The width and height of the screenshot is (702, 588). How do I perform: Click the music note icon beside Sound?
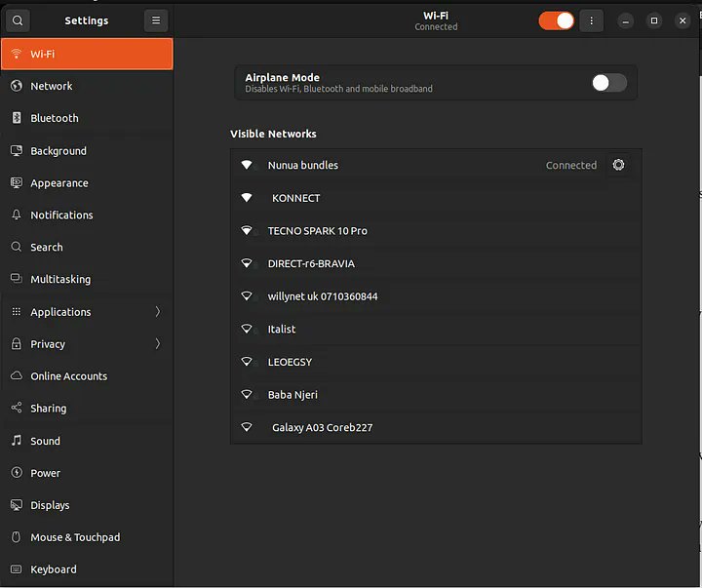pyautogui.click(x=17, y=440)
